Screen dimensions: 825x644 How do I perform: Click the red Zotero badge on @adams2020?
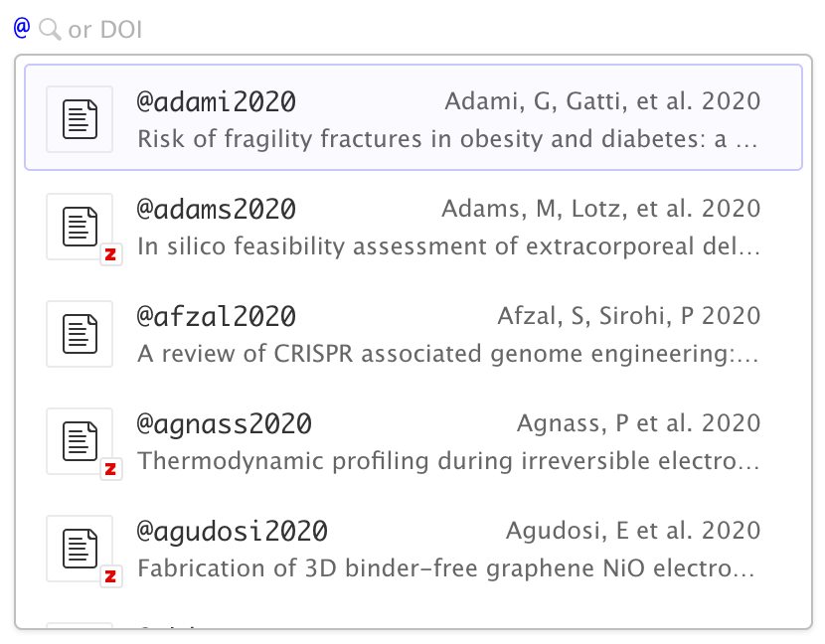tap(111, 254)
